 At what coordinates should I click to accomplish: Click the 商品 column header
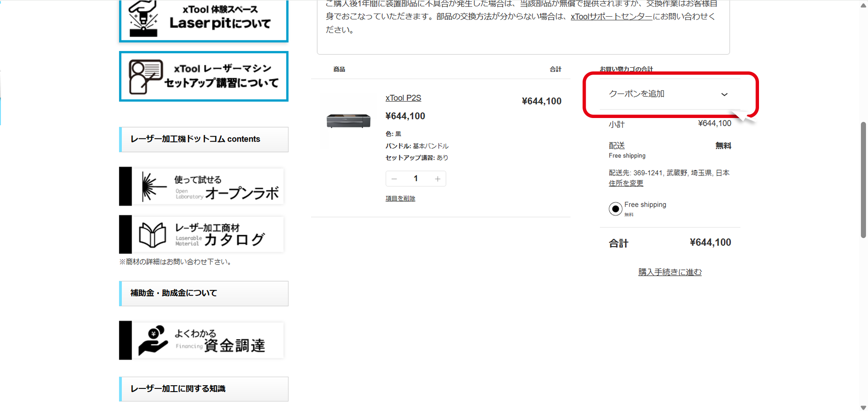coord(339,69)
